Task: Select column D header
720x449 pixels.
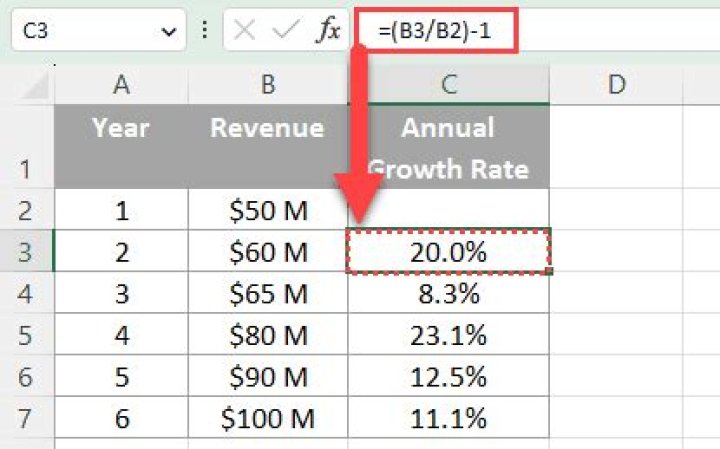Action: click(616, 85)
